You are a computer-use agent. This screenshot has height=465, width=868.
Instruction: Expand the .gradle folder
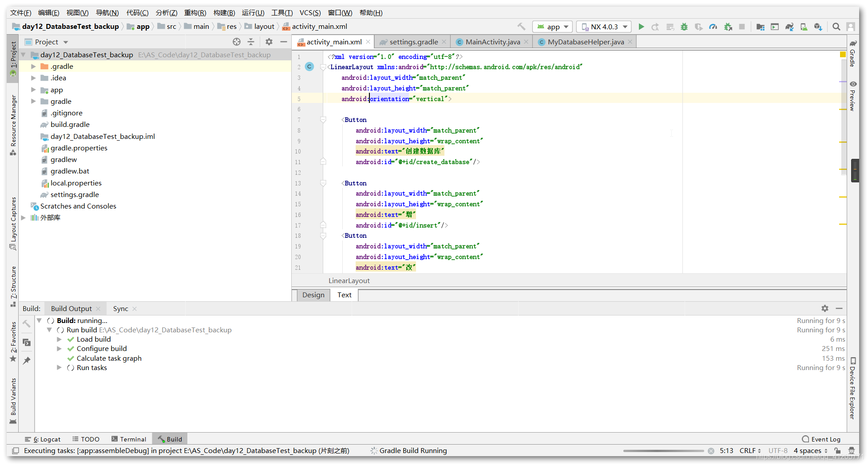click(x=33, y=66)
